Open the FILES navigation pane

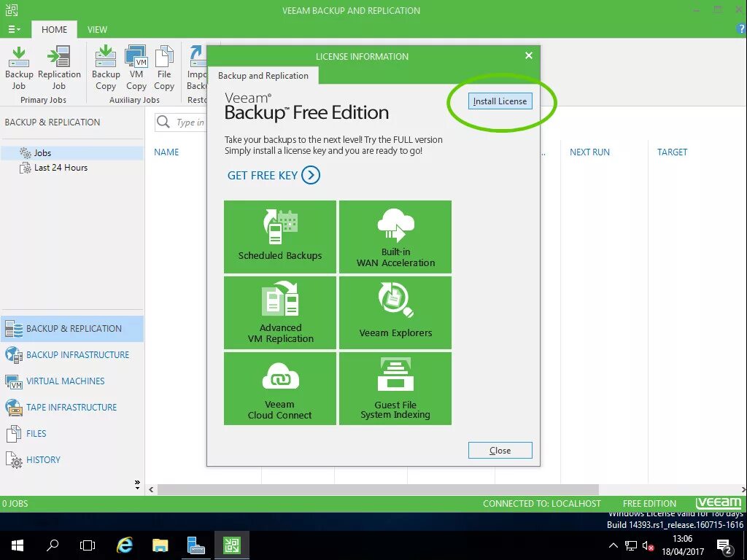click(72, 433)
